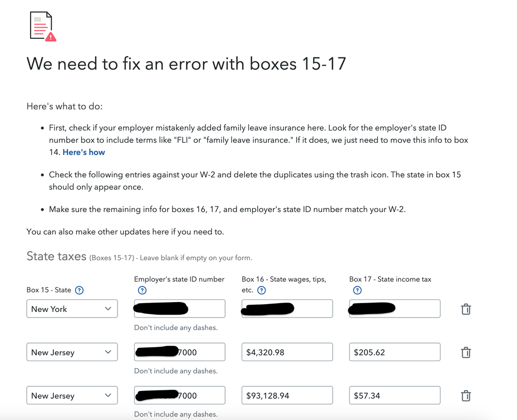Click the $4,320.98 state wages field
Viewport: 517px width, 420px height.
tap(287, 352)
